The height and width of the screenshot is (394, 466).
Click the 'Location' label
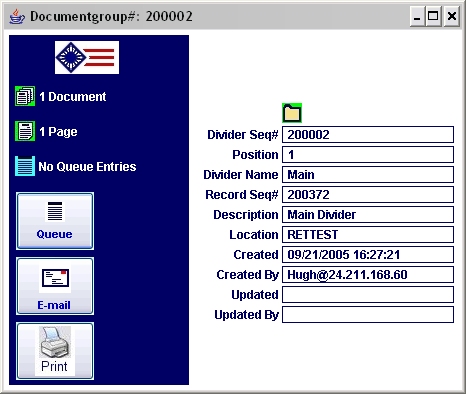click(254, 235)
